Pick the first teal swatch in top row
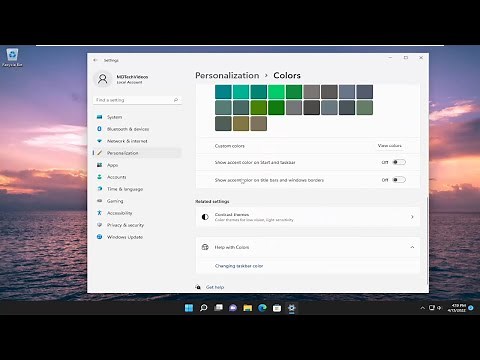 coord(223,92)
